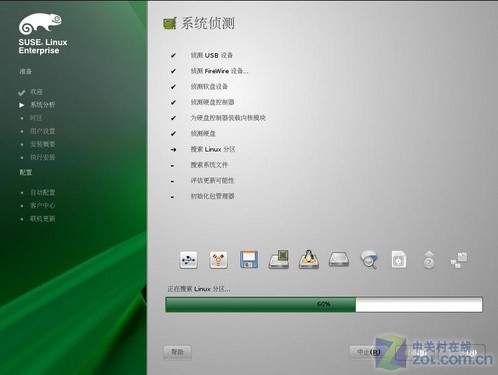Select 用户设置 step in the sidebar
The height and width of the screenshot is (375, 498).
coord(43,131)
